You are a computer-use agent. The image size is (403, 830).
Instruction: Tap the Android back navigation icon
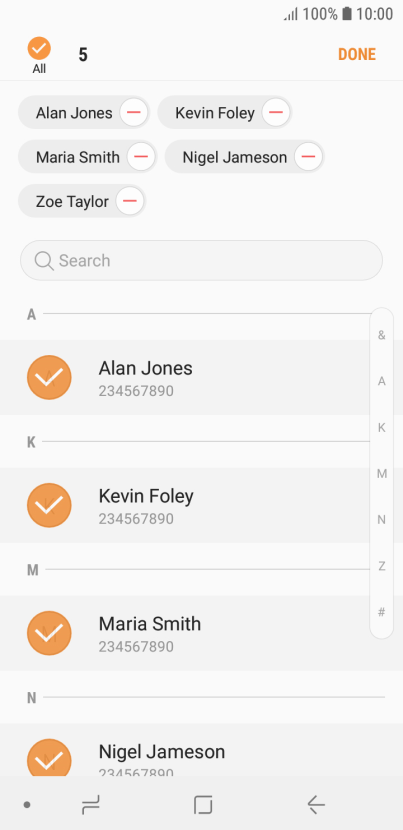[316, 805]
